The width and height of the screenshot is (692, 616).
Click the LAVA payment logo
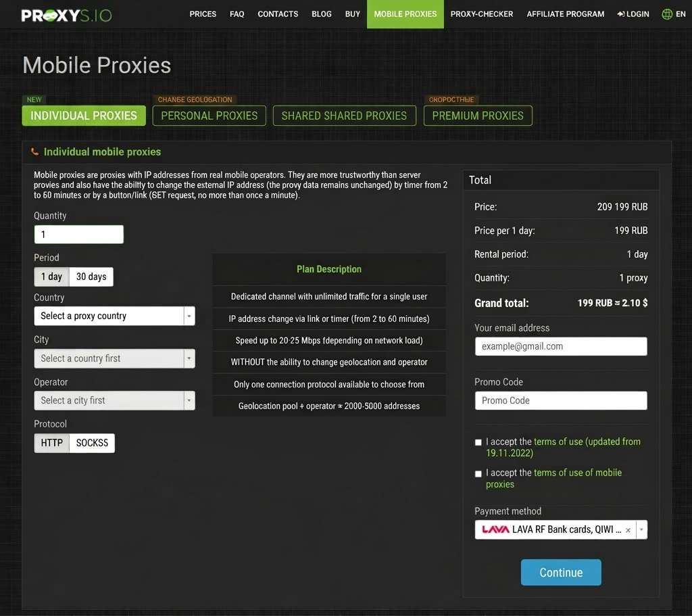495,529
